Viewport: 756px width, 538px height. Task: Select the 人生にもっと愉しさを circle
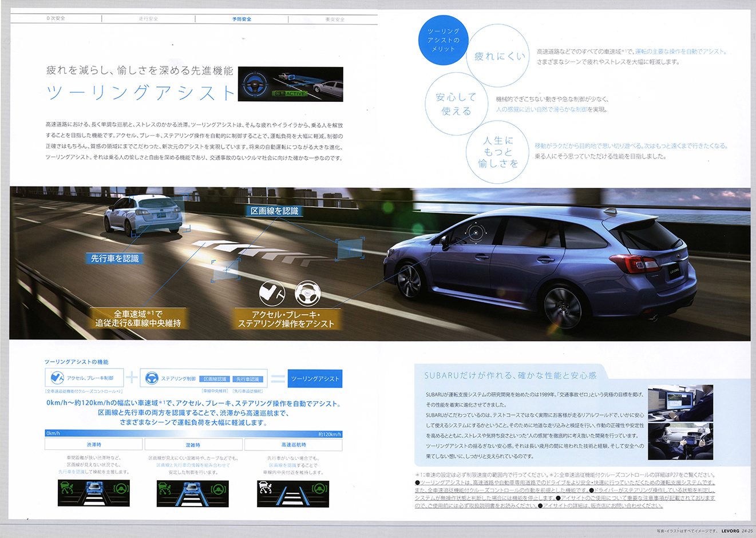497,152
